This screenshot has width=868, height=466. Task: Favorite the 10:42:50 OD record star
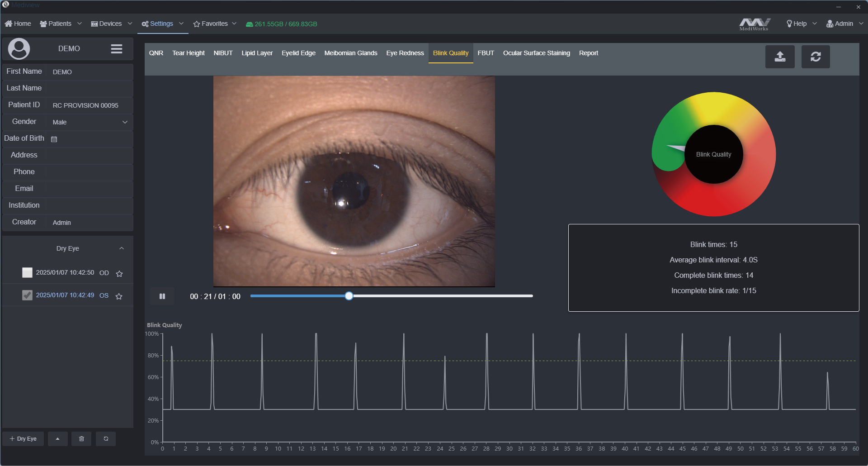(119, 273)
